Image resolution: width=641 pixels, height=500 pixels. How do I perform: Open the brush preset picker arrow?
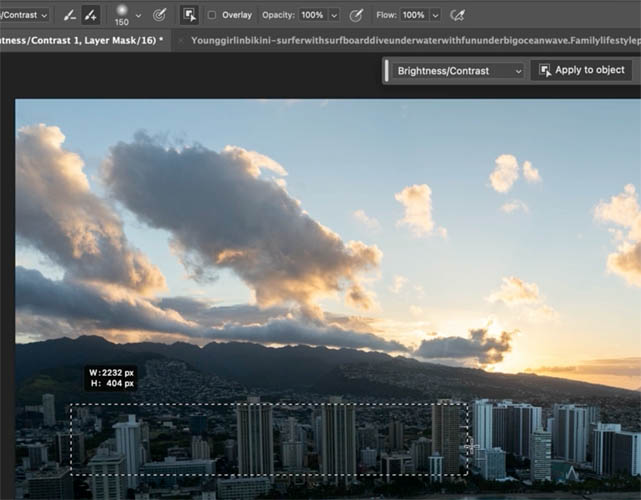pos(138,15)
